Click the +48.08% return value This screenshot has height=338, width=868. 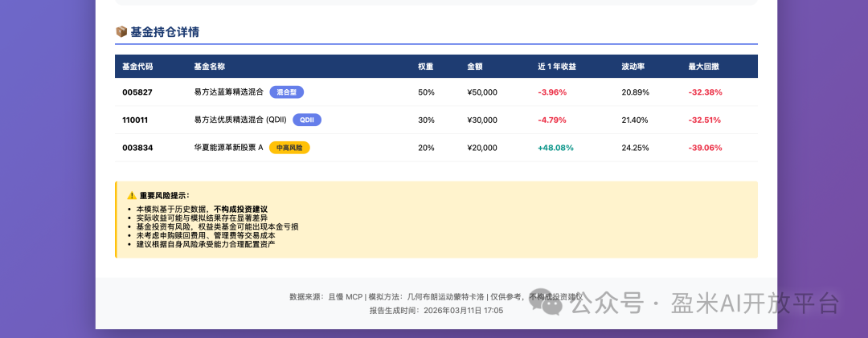point(556,148)
